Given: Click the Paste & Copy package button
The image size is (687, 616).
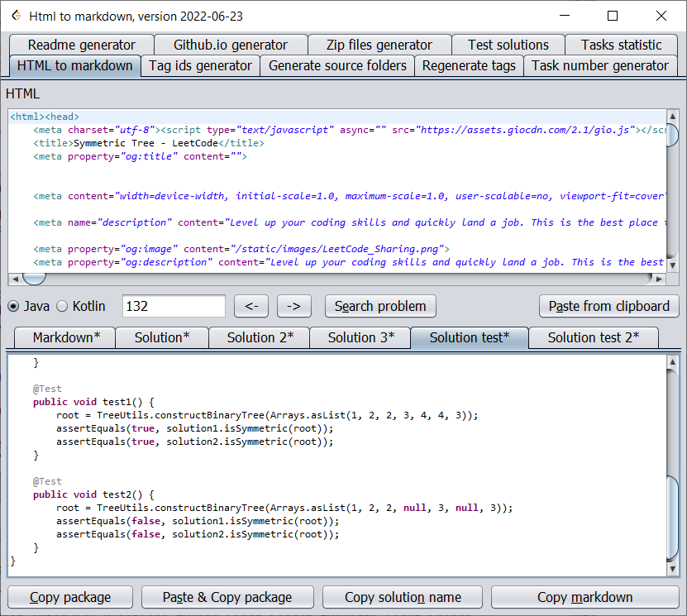Looking at the screenshot, I should 227,597.
